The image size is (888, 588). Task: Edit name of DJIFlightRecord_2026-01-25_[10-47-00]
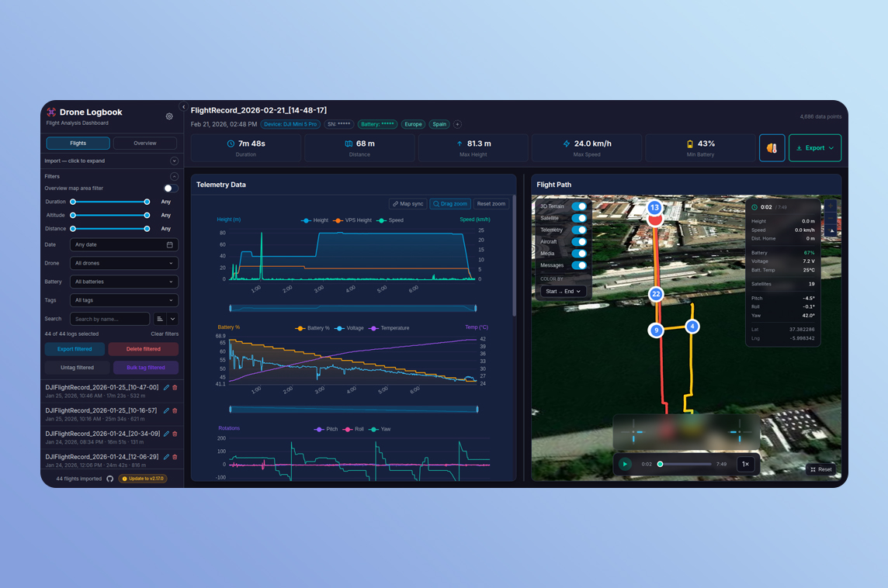point(166,388)
